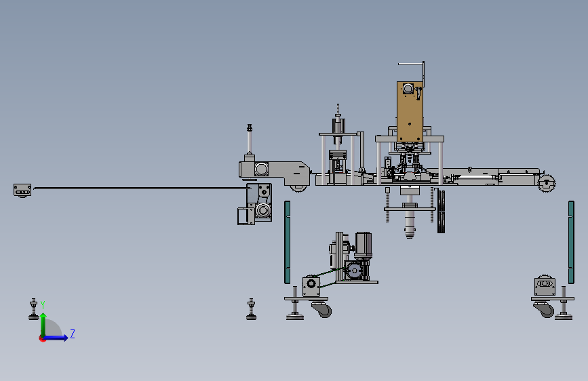Select the right caster wheel
This screenshot has width=588, height=381.
pos(543,310)
